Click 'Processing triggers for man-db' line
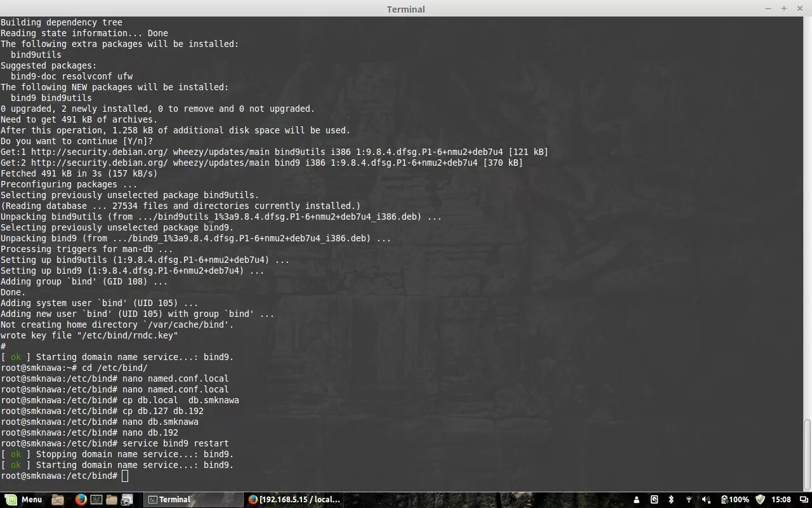This screenshot has height=508, width=812. tap(87, 249)
